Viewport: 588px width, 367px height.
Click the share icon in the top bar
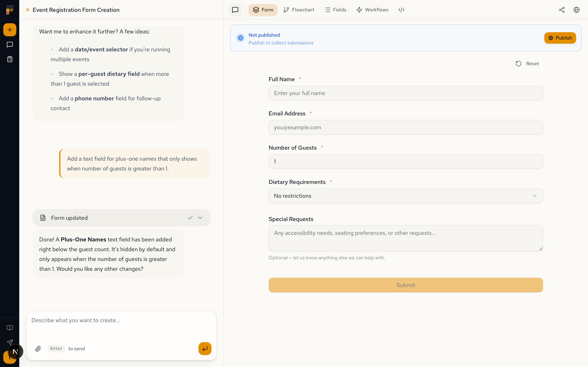(562, 10)
